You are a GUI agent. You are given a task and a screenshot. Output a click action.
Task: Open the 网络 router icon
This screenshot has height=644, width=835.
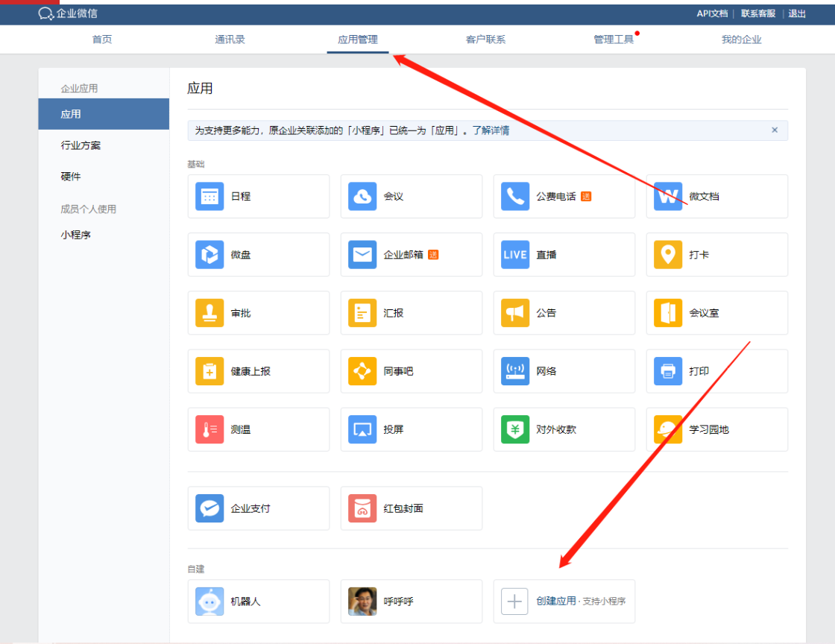(515, 371)
